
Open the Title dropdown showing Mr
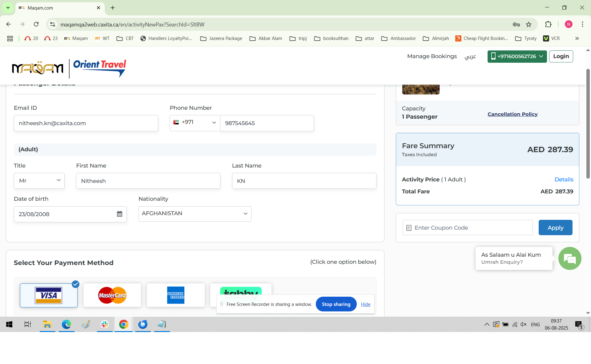(x=39, y=181)
